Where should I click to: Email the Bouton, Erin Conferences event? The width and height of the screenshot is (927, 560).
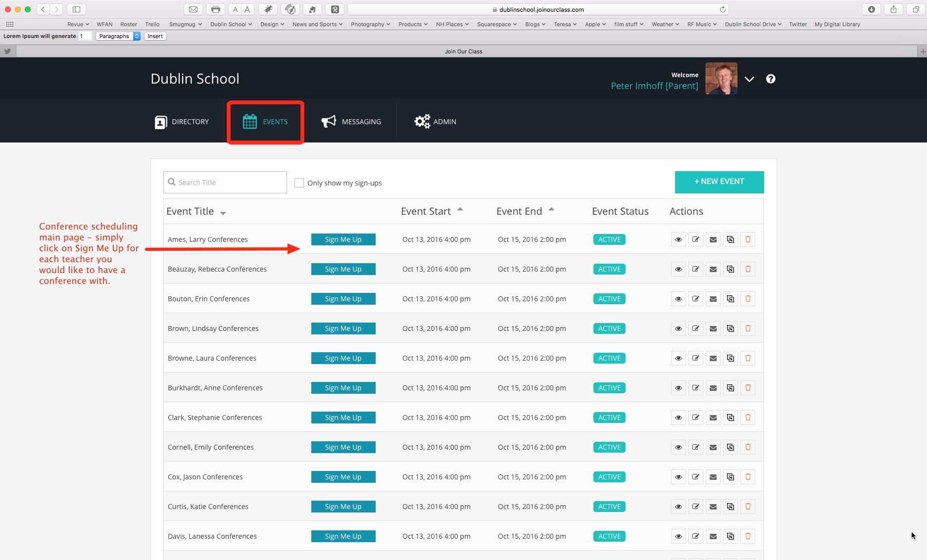point(713,299)
